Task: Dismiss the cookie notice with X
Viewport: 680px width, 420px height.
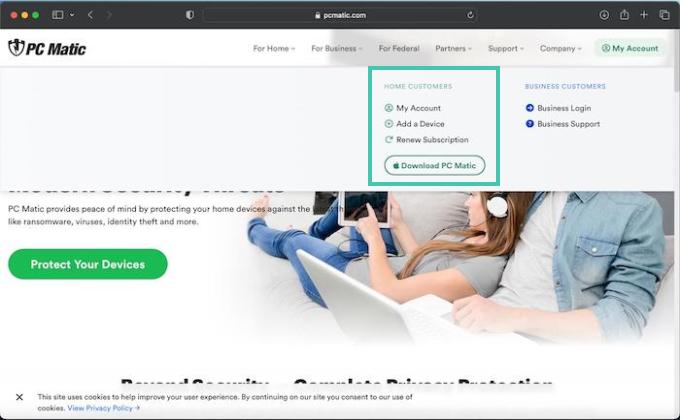Action: (x=19, y=397)
